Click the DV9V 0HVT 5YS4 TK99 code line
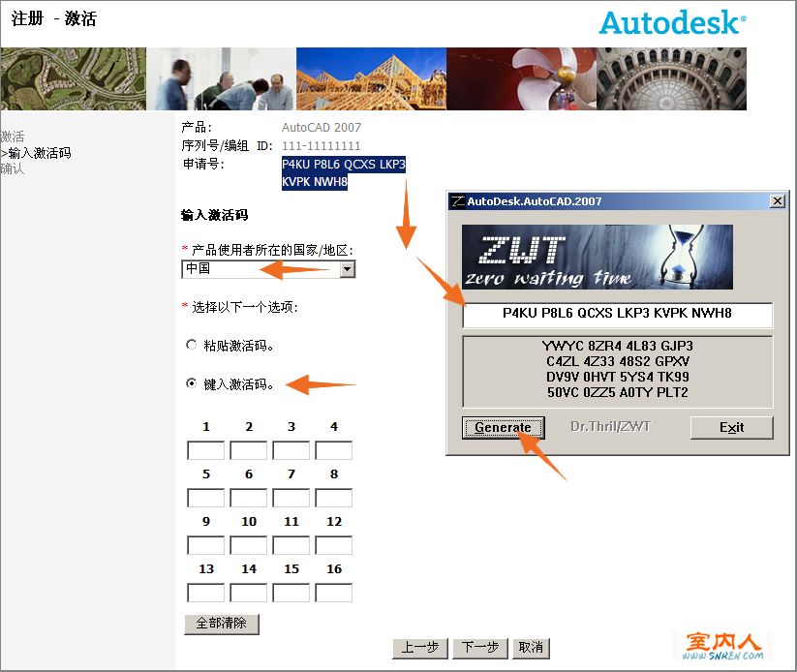The image size is (797, 672). coord(618,377)
